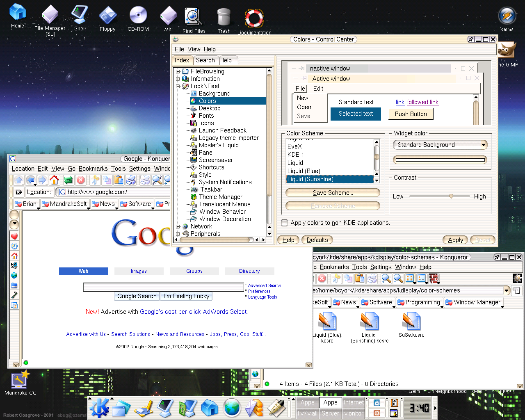Open the Shell desktop icon
Image resolution: width=525 pixels, height=420 pixels.
click(x=80, y=15)
